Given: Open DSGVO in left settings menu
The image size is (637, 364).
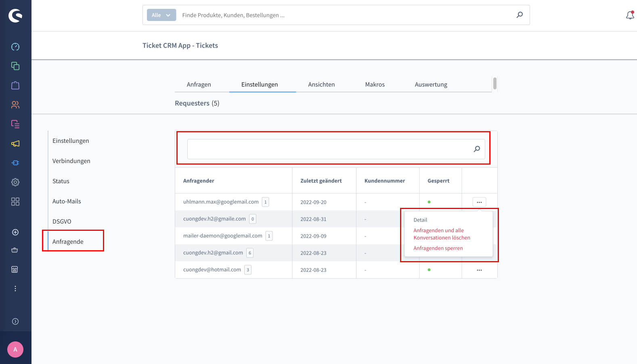Looking at the screenshot, I should coord(62,222).
